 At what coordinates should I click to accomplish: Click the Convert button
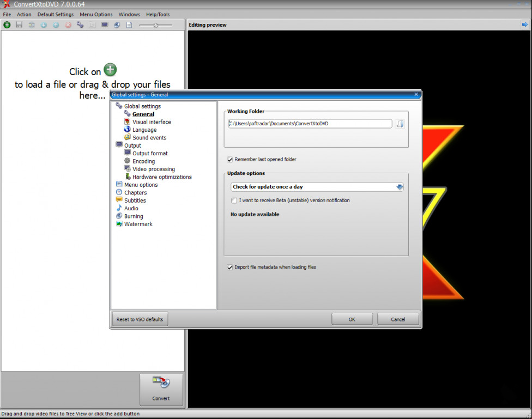(161, 390)
